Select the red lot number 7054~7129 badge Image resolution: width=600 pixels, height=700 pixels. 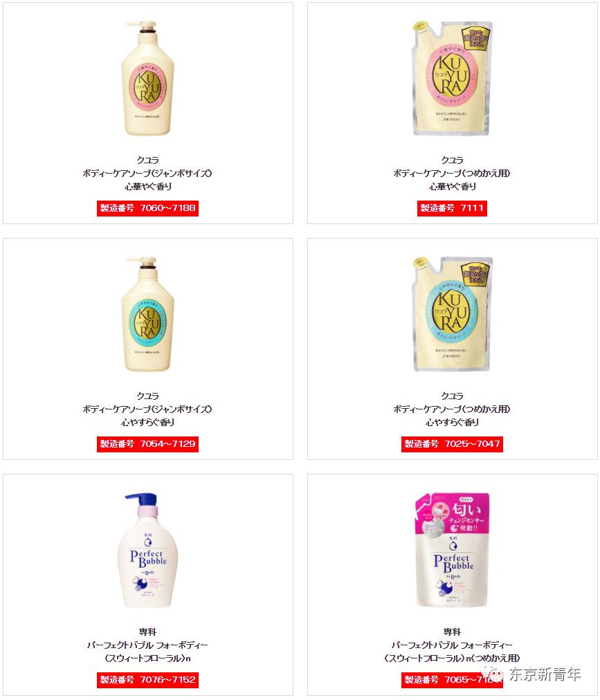tap(147, 444)
